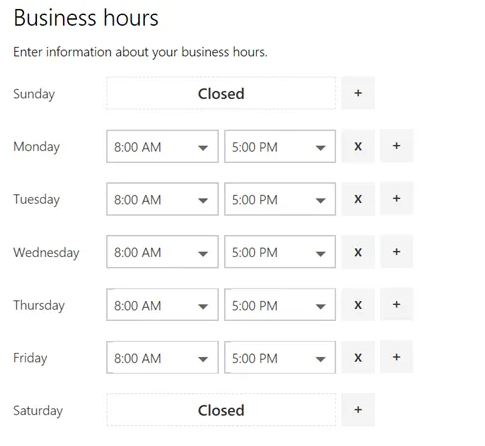Open Wednesday's 5:00 PM end time dropdown
The image size is (485, 446).
click(280, 252)
